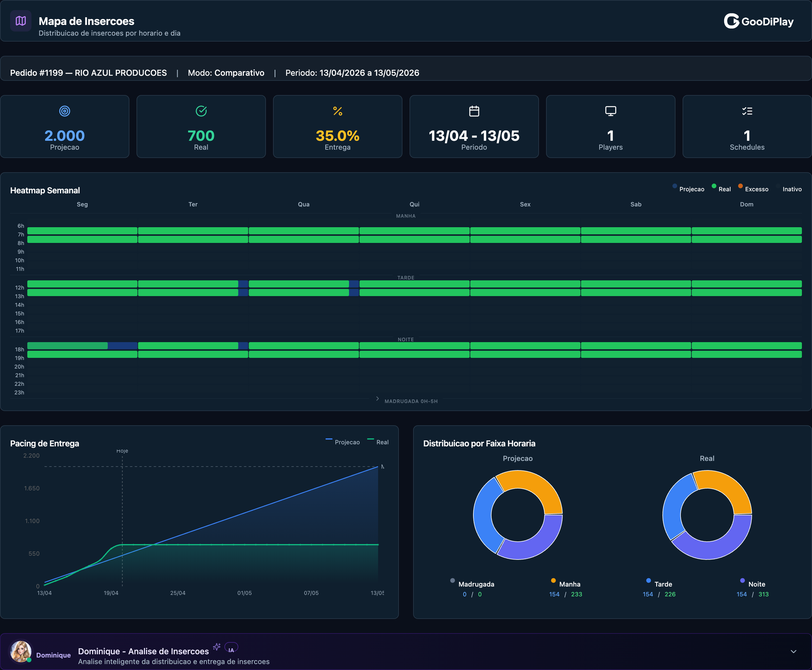Click the Monday 18h heatmap cell

(x=82, y=346)
